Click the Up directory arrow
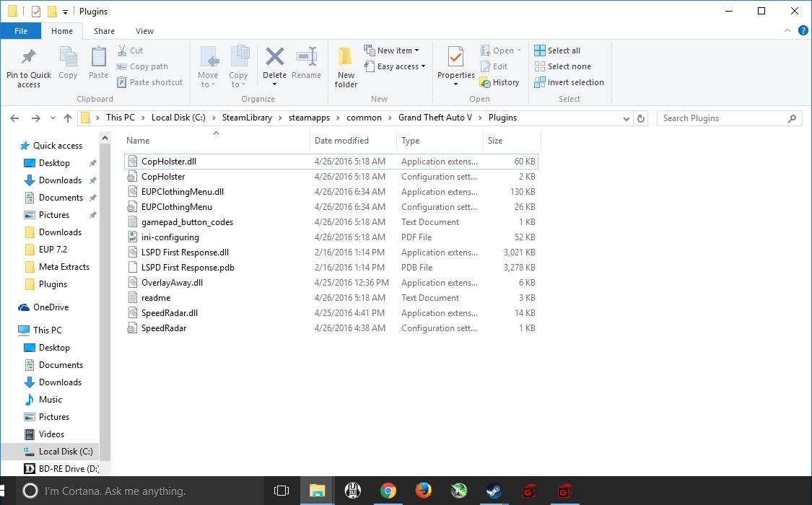The height and width of the screenshot is (505, 812). click(x=68, y=118)
